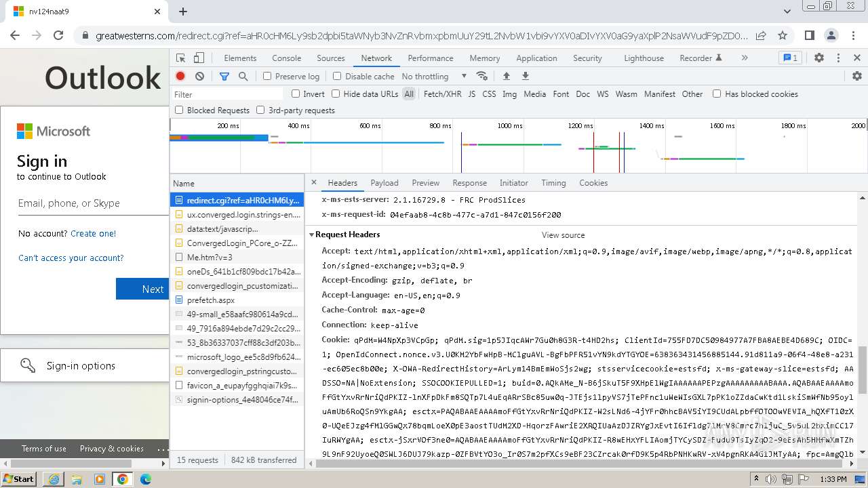Open the Response tab
The height and width of the screenshot is (488, 868).
coord(470,183)
